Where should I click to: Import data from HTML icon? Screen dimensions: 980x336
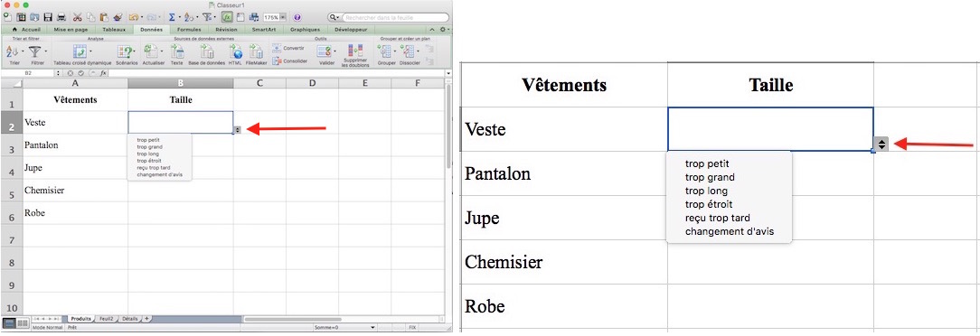tap(236, 51)
